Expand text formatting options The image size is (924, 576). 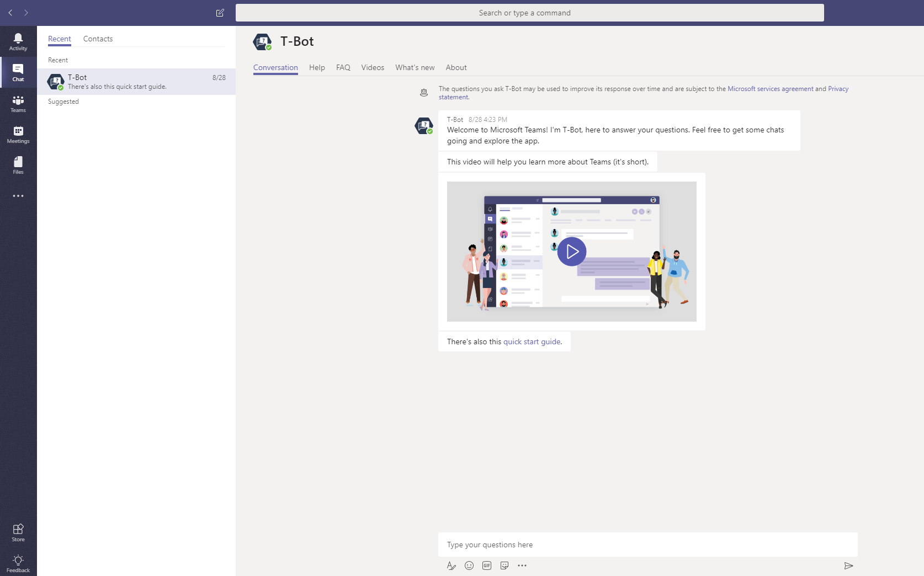pyautogui.click(x=451, y=566)
